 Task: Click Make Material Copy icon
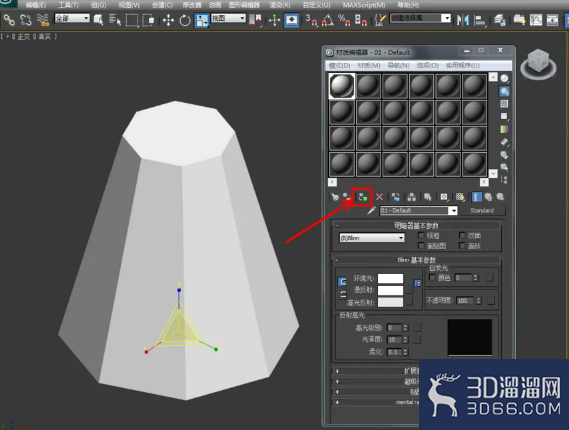pos(396,197)
